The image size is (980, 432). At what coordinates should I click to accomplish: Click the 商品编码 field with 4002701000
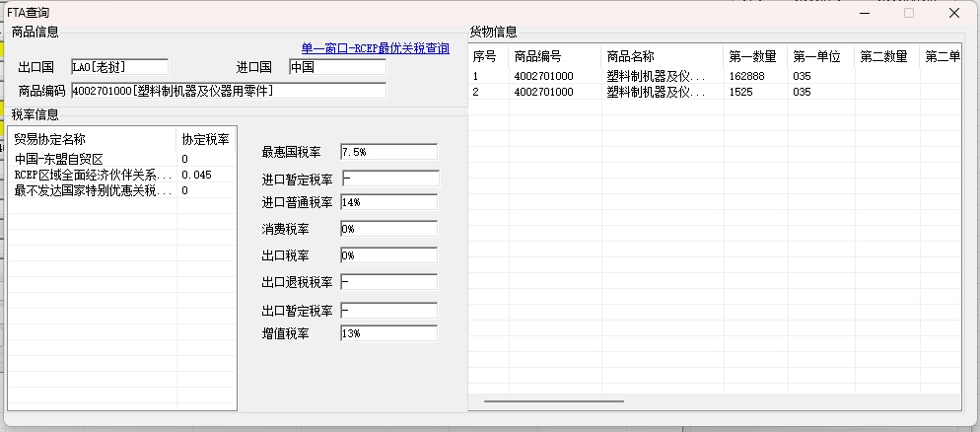click(x=229, y=91)
